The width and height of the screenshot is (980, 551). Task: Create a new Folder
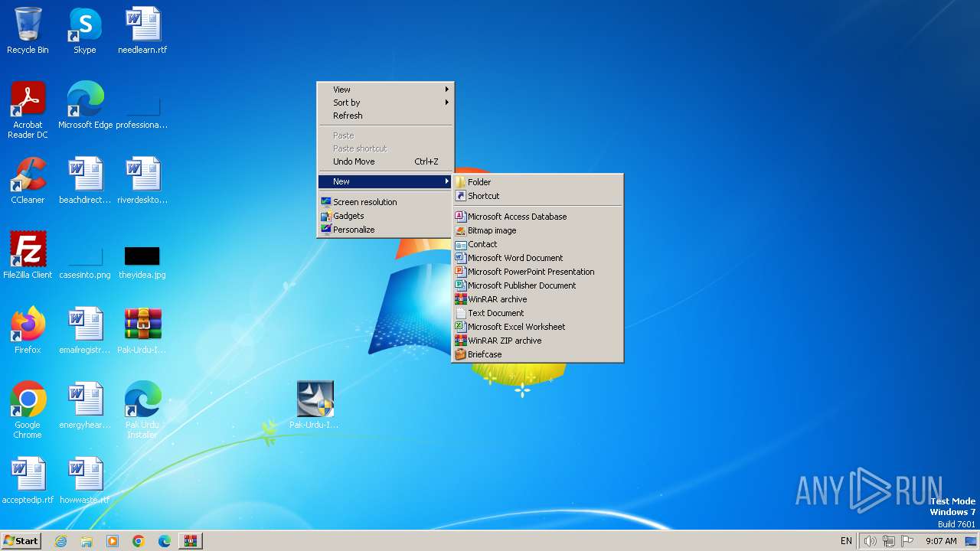537,182
